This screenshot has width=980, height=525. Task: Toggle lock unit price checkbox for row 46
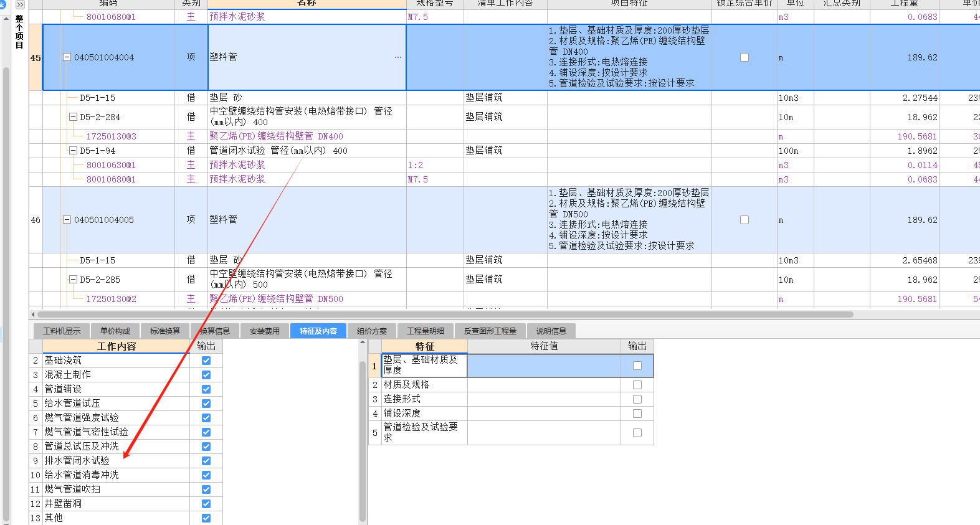pyautogui.click(x=745, y=220)
